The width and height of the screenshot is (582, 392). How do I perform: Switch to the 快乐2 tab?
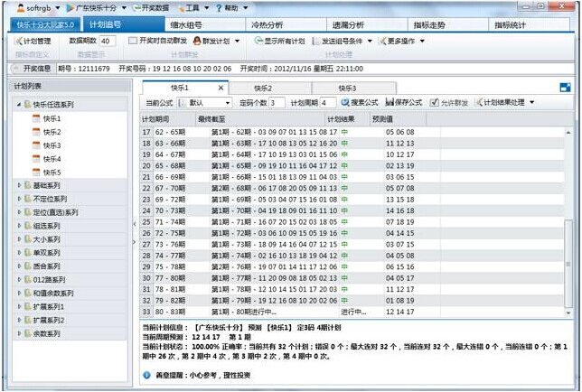264,89
